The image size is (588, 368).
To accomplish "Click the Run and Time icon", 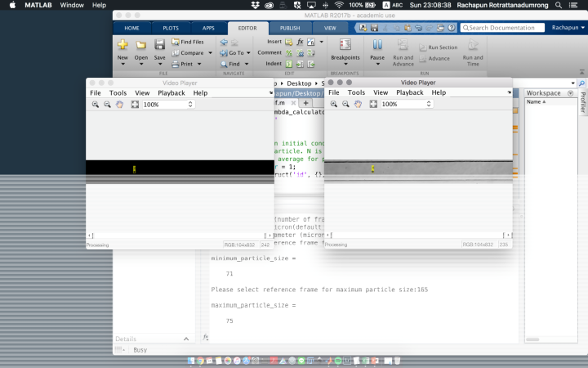I will pyautogui.click(x=473, y=46).
